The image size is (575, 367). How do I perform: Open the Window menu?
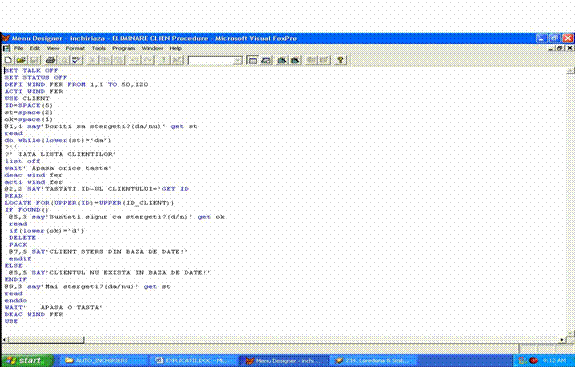(x=152, y=48)
